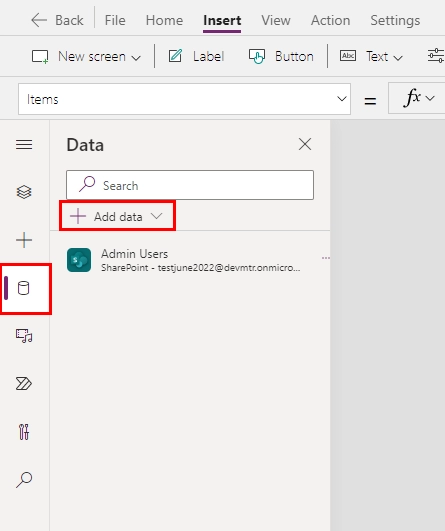Image resolution: width=445 pixels, height=531 pixels.
Task: Open the Media icon in sidebar
Action: click(24, 336)
